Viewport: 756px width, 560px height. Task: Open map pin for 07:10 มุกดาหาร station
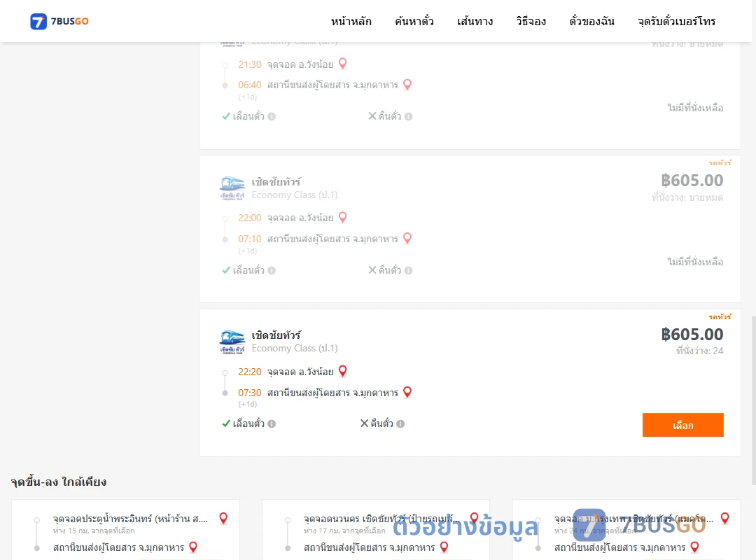(407, 238)
